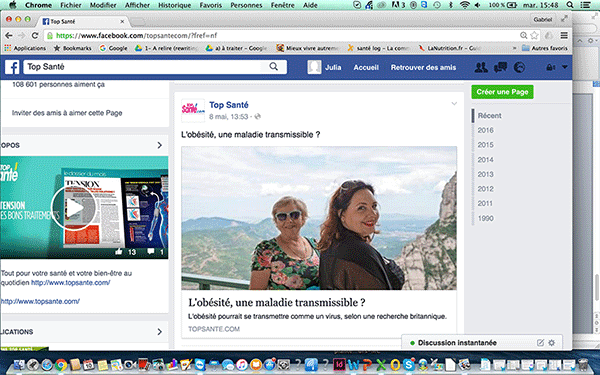Open Facebook notifications globe icon
Image resolution: width=600 pixels, height=375 pixels.
[519, 67]
